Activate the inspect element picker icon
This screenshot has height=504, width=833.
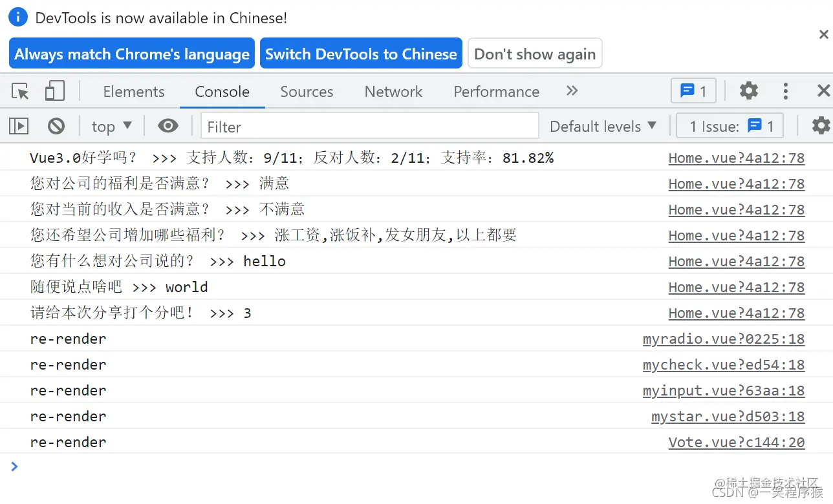point(21,91)
